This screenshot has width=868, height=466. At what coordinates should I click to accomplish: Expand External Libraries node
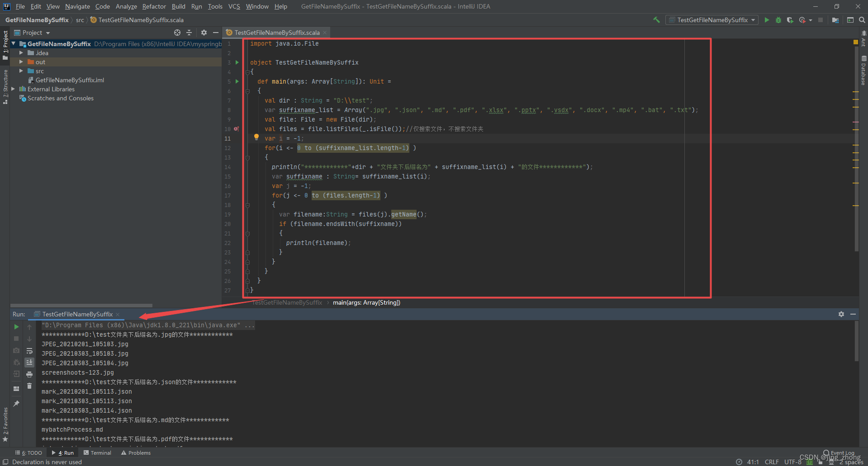coord(13,89)
